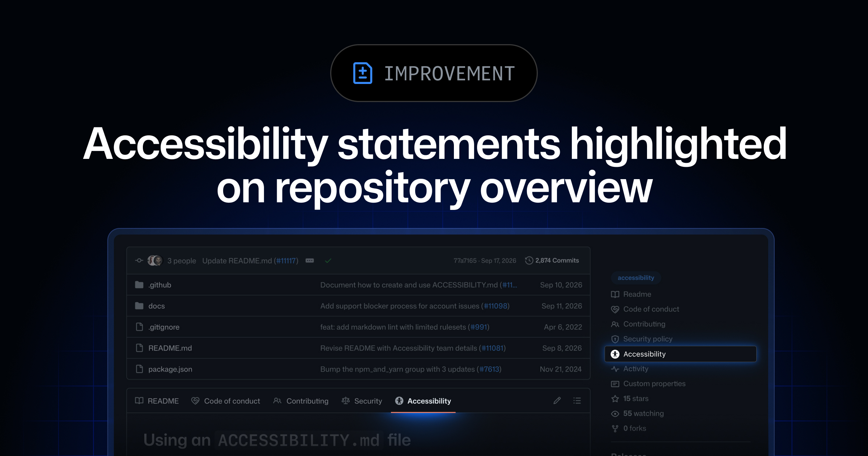This screenshot has height=456, width=868.
Task: Open pull request #11117 link
Action: [286, 261]
